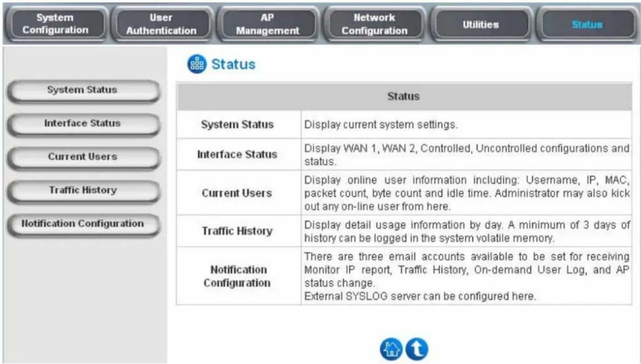Click the Notification Configuration table cell
The height and width of the screenshot is (364, 641).
point(239,276)
